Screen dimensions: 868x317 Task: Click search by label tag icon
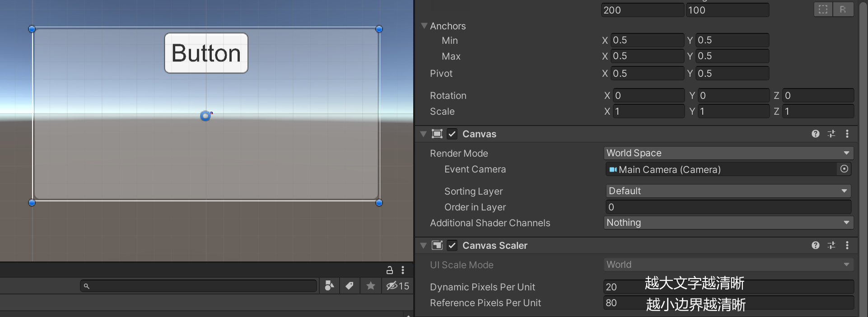pyautogui.click(x=350, y=285)
